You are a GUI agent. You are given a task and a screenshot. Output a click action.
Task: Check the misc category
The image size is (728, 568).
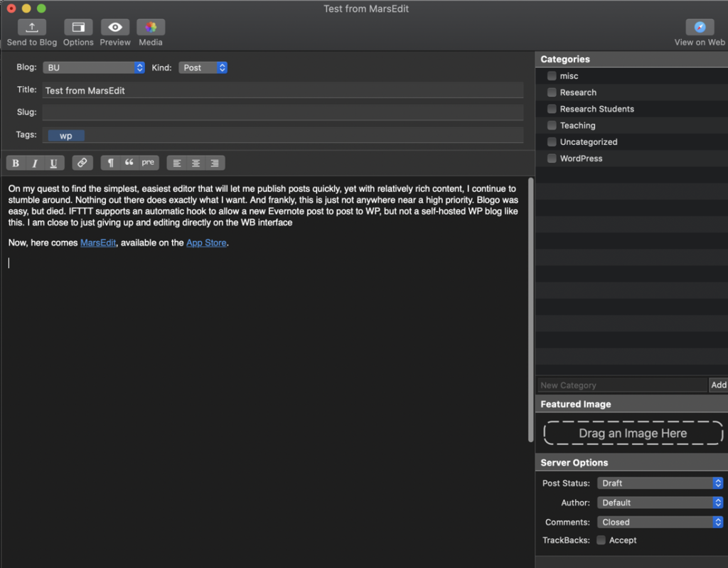[552, 75]
